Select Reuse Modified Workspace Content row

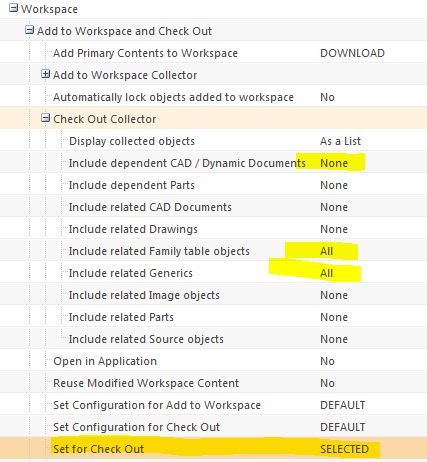coord(213,383)
